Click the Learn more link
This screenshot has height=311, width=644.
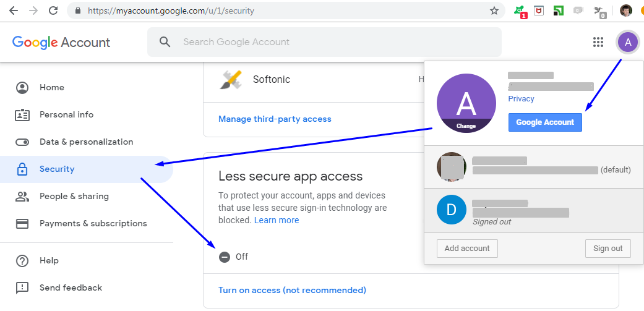(x=277, y=220)
